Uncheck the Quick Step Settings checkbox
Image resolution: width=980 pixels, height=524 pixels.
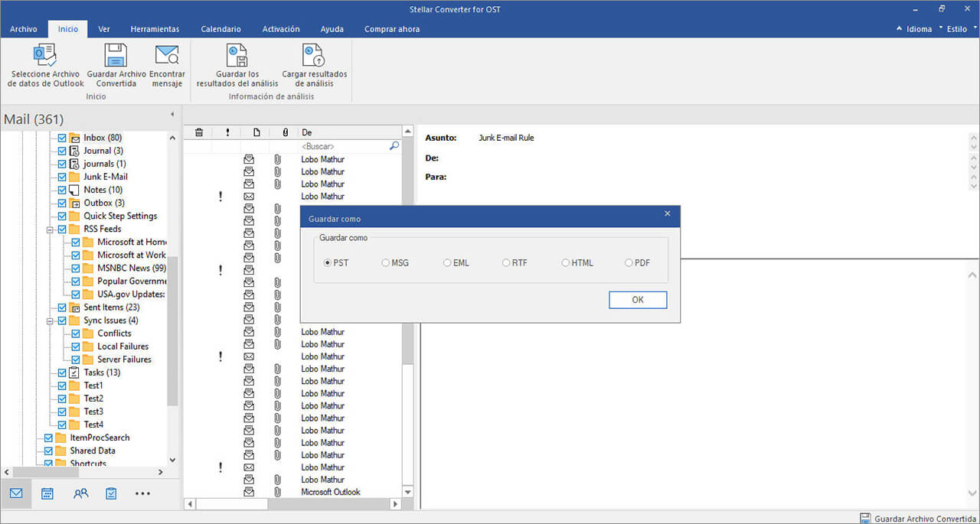(62, 216)
